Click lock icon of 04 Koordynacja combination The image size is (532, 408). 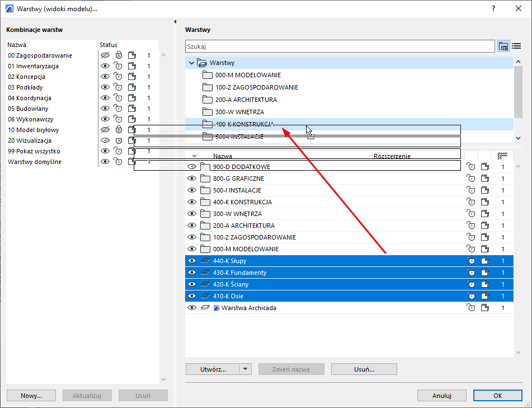click(x=118, y=98)
